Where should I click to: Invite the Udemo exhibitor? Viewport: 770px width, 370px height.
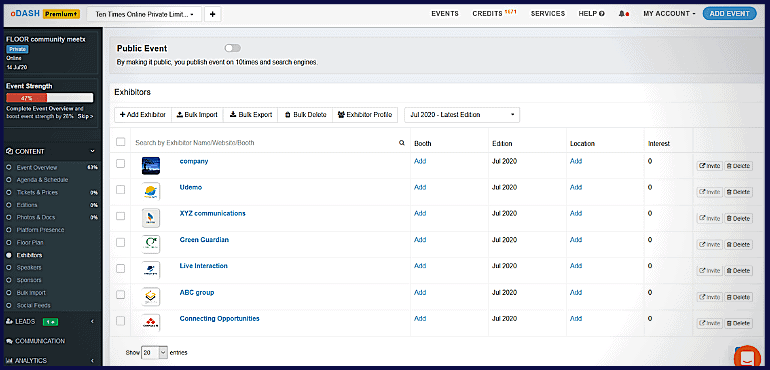[709, 192]
